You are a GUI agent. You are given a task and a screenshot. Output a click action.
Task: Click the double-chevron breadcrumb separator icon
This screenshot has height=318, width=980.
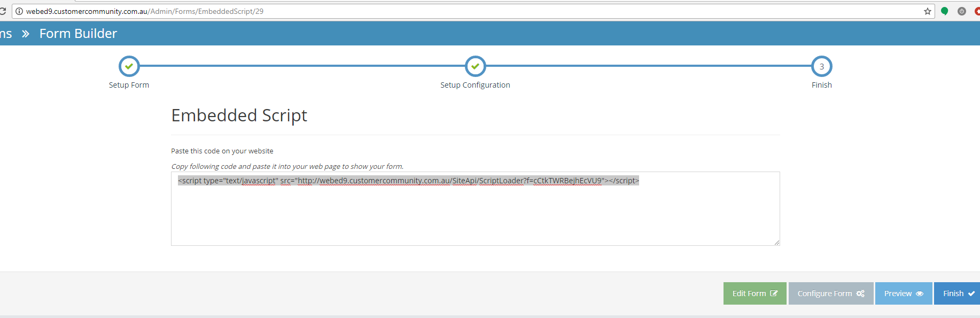point(25,34)
